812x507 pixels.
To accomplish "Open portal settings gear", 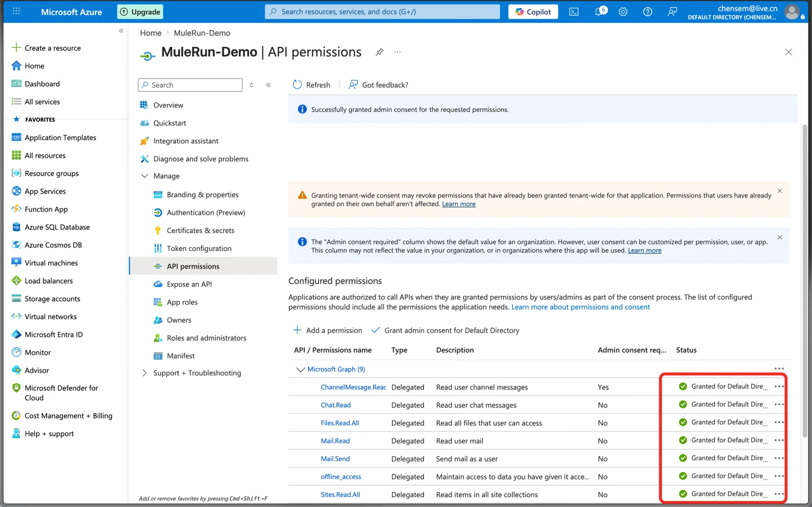I will [x=623, y=12].
